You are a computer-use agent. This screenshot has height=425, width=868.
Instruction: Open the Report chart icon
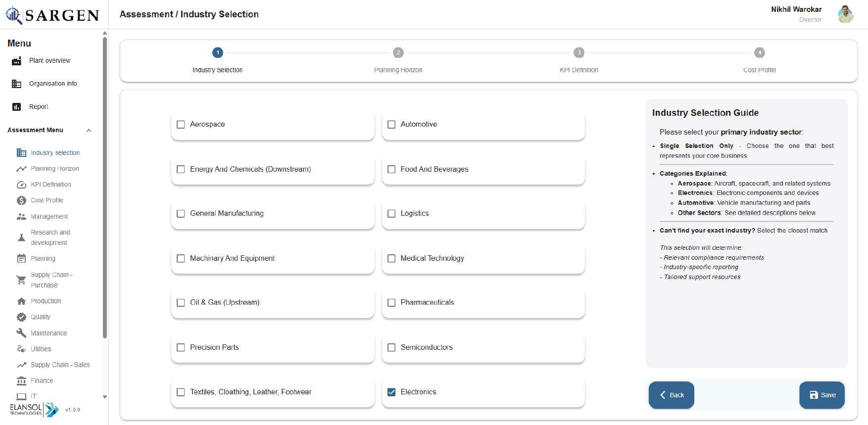pos(16,107)
